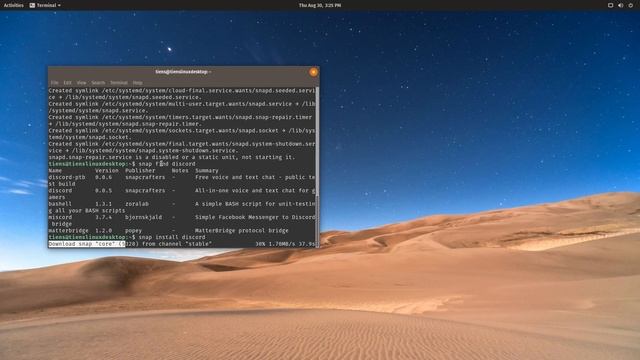Open the Help menu in the terminal
The height and width of the screenshot is (360, 640).
pos(138,82)
